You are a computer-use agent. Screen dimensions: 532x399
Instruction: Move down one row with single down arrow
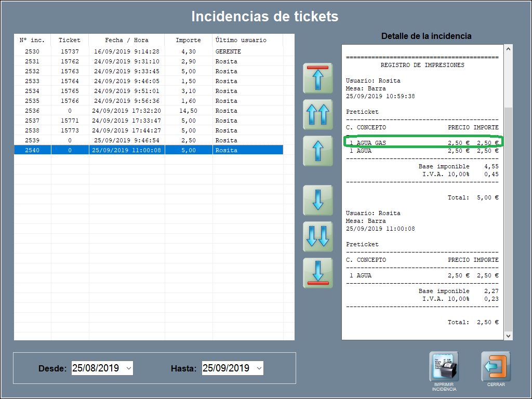point(317,200)
